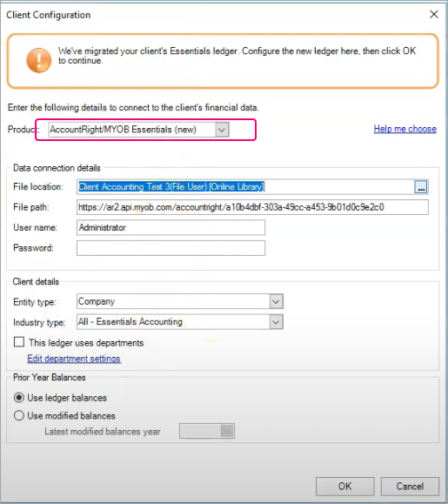Enable This ledger uses departments checkbox
The height and width of the screenshot is (504, 448).
point(19,342)
